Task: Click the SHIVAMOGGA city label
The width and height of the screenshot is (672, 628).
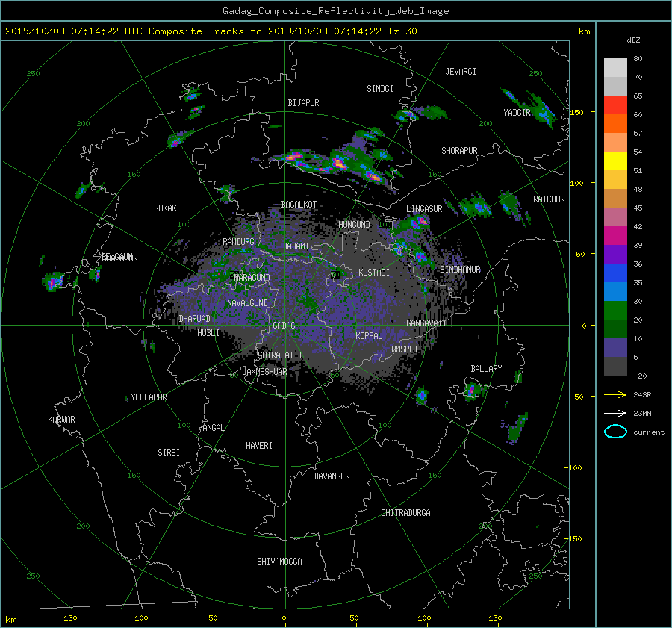Action: 279,561
